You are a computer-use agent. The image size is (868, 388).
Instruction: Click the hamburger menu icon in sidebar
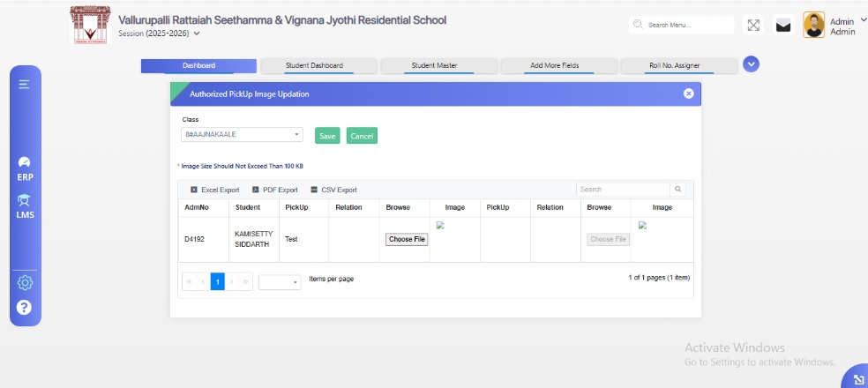[x=25, y=85]
